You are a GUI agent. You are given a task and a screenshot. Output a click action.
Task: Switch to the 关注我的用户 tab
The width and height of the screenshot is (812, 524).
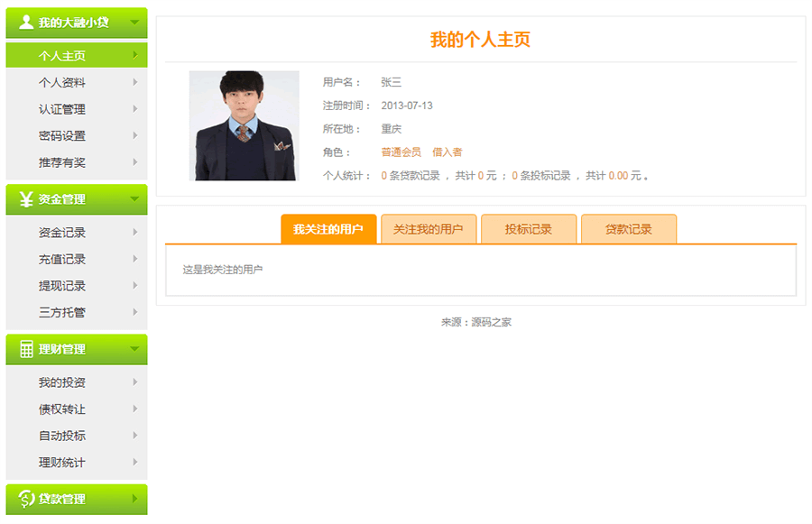pos(430,228)
